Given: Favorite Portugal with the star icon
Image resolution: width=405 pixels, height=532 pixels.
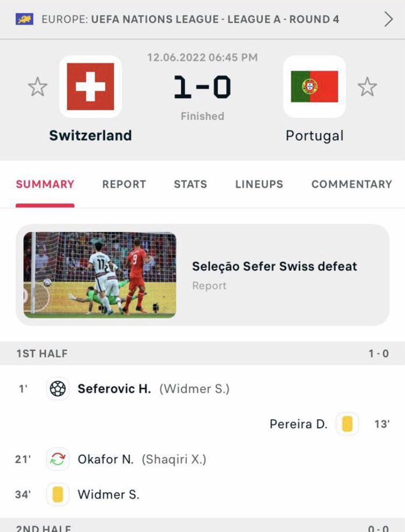Looking at the screenshot, I should pyautogui.click(x=367, y=87).
